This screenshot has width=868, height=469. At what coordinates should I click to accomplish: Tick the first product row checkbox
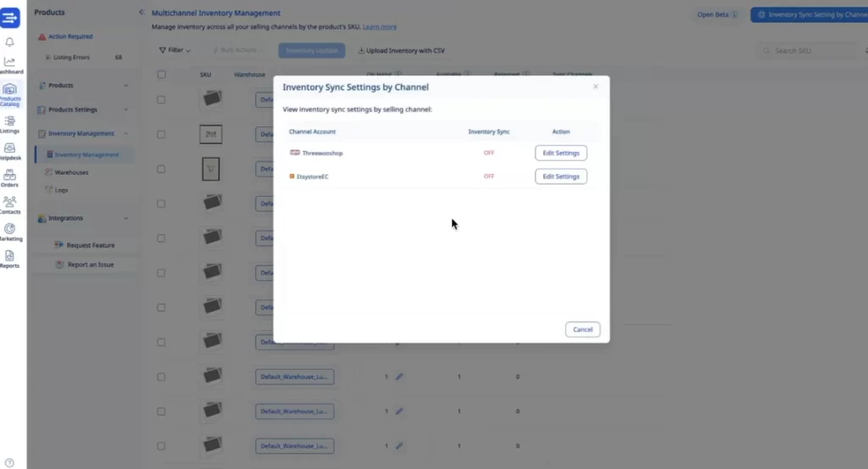[161, 100]
